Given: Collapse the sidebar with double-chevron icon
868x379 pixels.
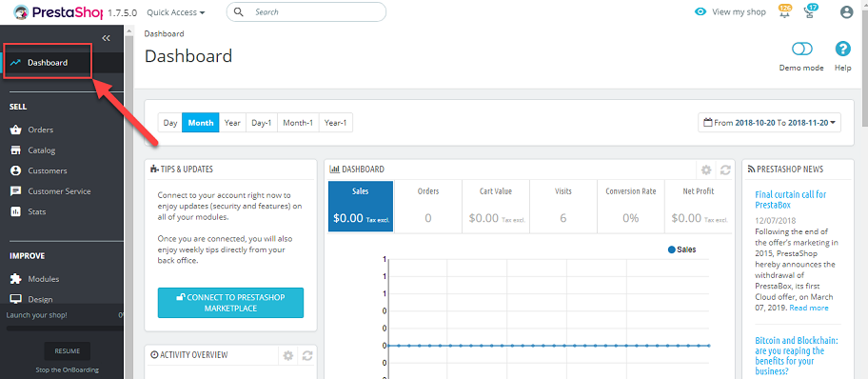Looking at the screenshot, I should coord(107,38).
